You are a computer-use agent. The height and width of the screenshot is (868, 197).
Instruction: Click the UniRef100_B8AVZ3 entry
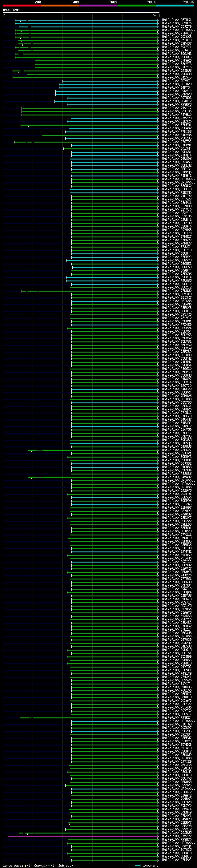point(176,64)
